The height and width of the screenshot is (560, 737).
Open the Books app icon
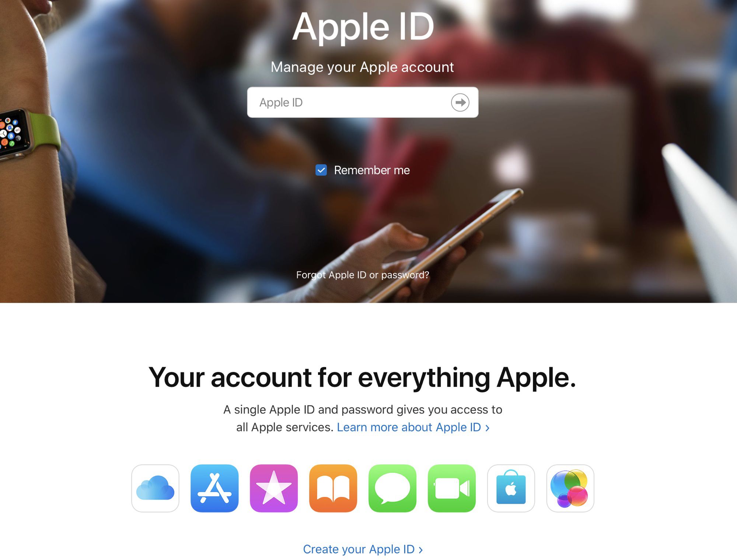(332, 487)
